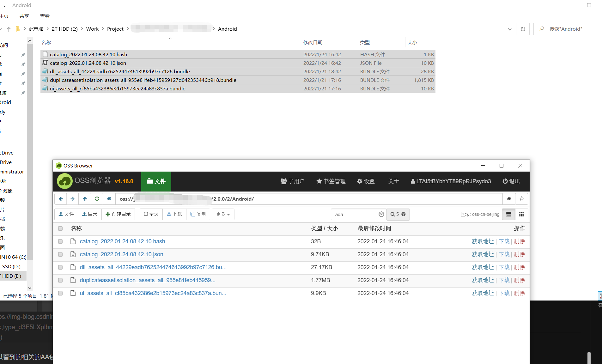Expand the breadcrumb chevron after Project
Screen dimensions: 602x364
[x=128, y=28]
